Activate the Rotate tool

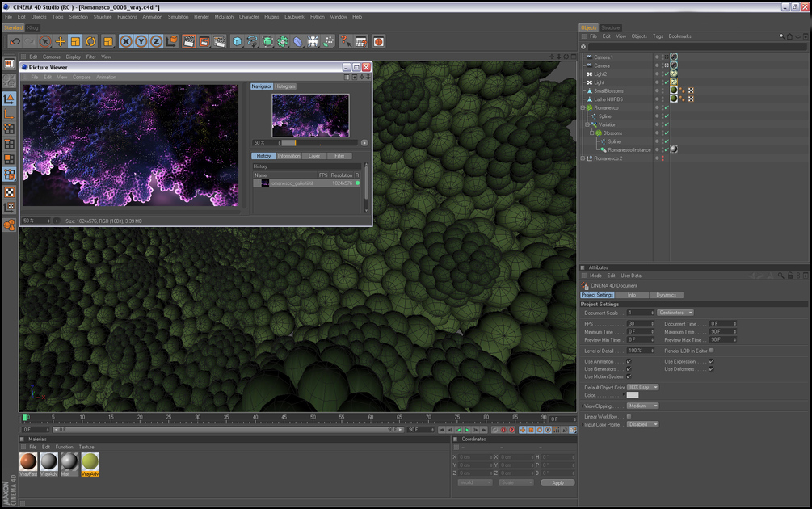click(90, 41)
